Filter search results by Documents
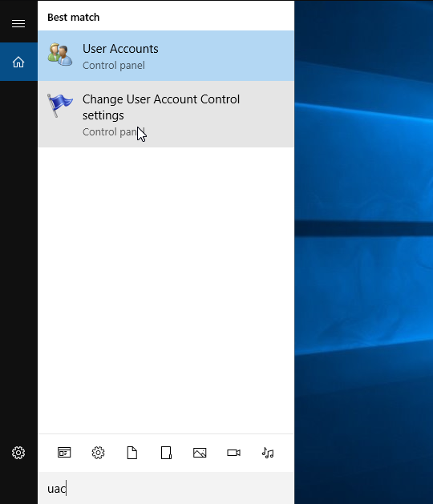This screenshot has height=504, width=433. (x=132, y=453)
